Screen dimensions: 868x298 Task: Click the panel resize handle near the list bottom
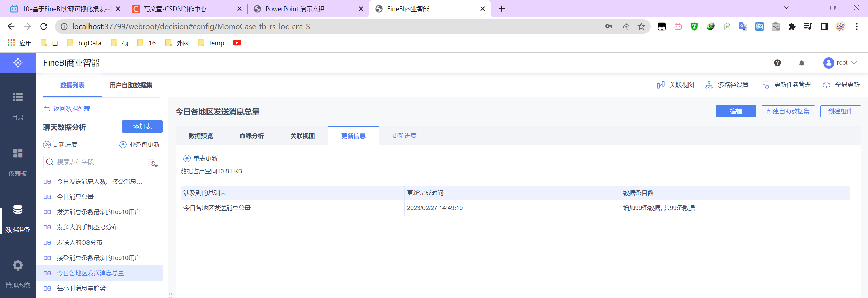[x=170, y=295]
